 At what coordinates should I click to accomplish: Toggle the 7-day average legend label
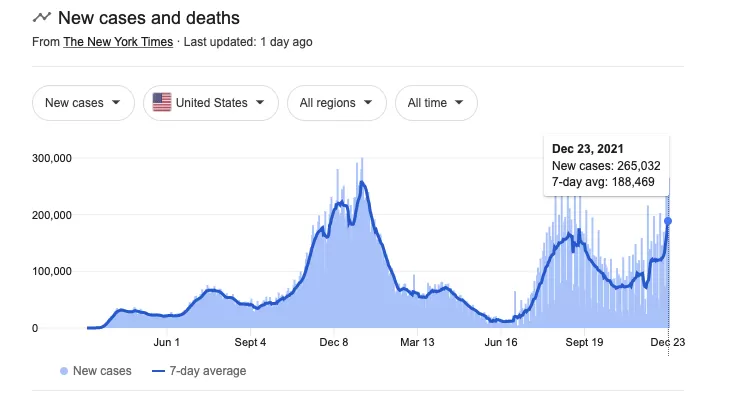(208, 371)
